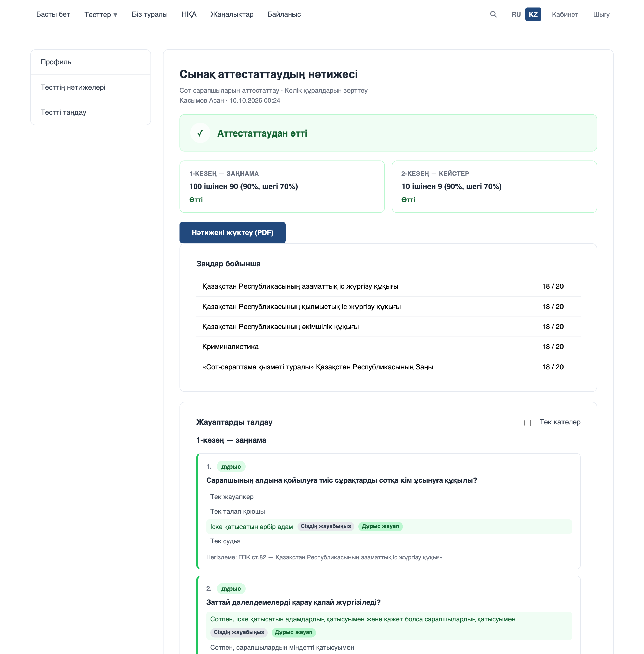Viewport: 644px width, 654px height.
Task: Click the азаматтық іс жүргізу құқығы row
Action: 388,286
